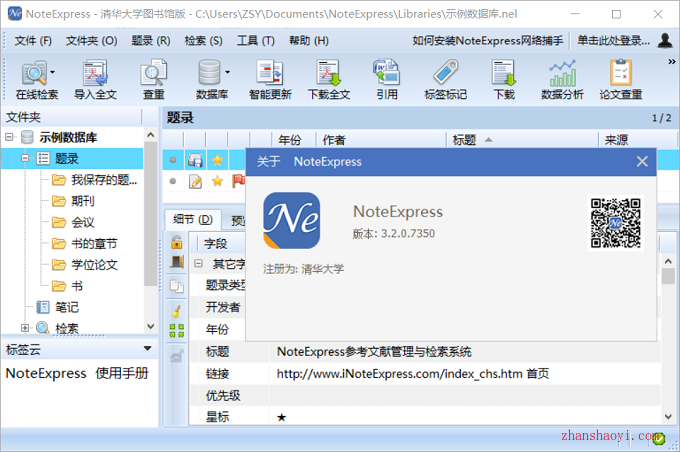Select the 示例数据库 root item

(x=68, y=138)
